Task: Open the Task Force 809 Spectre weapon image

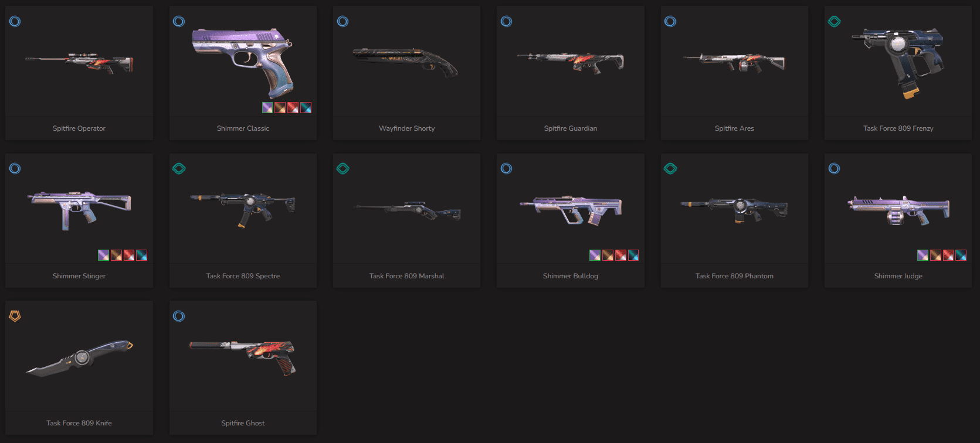Action: pyautogui.click(x=243, y=209)
